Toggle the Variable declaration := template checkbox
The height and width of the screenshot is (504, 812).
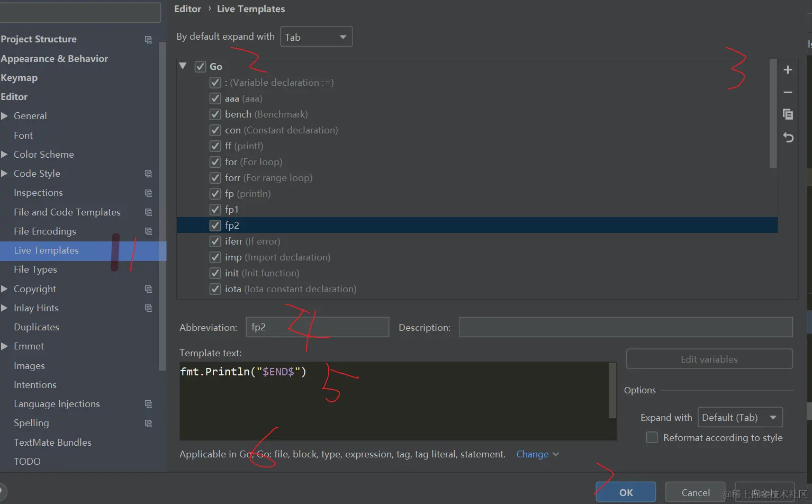[x=215, y=83]
